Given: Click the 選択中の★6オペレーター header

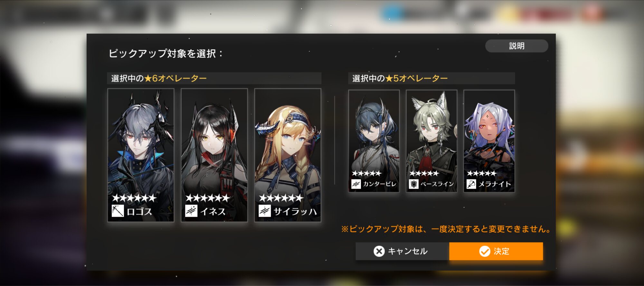Looking at the screenshot, I should [159, 78].
